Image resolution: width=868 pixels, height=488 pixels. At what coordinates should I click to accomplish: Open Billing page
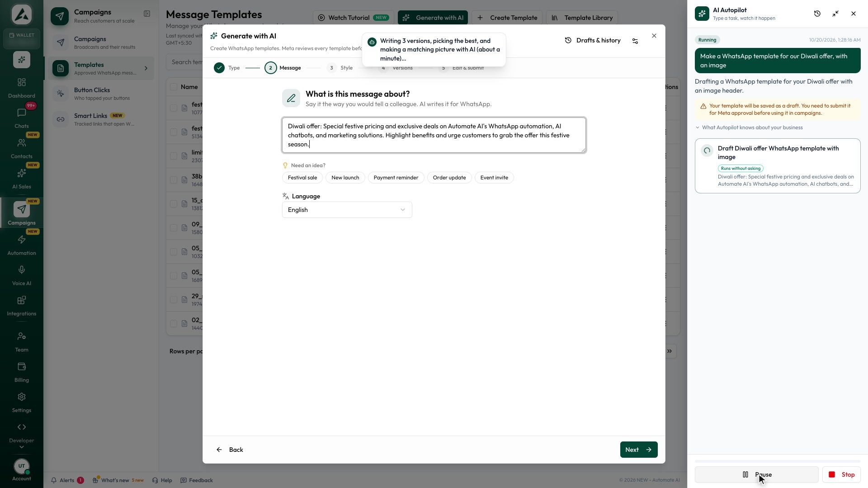21,372
